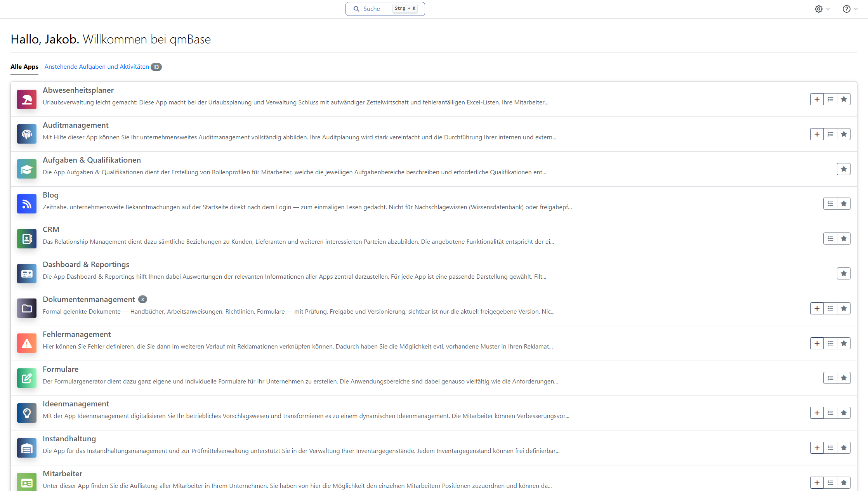This screenshot has height=491, width=868.
Task: Favorite the Formulare app with star
Action: point(844,378)
